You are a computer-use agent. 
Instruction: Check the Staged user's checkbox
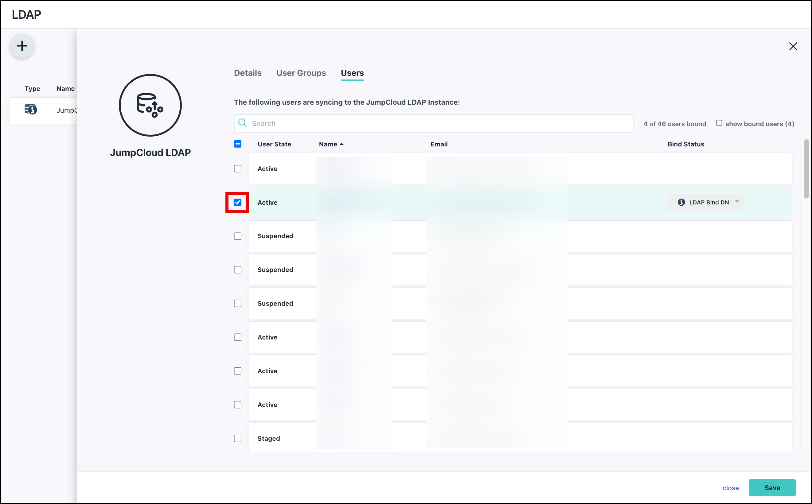click(x=237, y=438)
